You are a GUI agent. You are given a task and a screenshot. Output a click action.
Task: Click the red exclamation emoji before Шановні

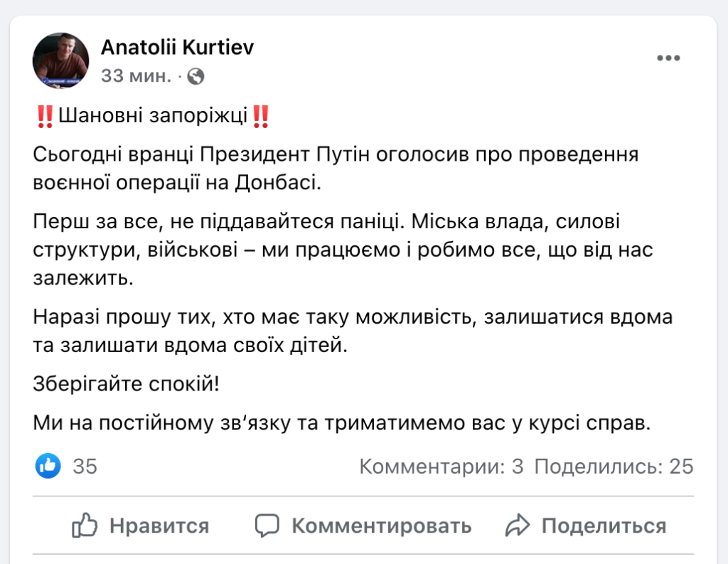pyautogui.click(x=43, y=115)
